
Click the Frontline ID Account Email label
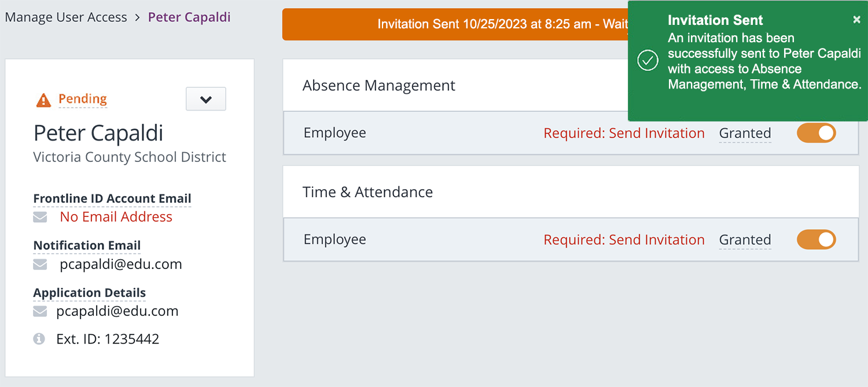pyautogui.click(x=112, y=198)
